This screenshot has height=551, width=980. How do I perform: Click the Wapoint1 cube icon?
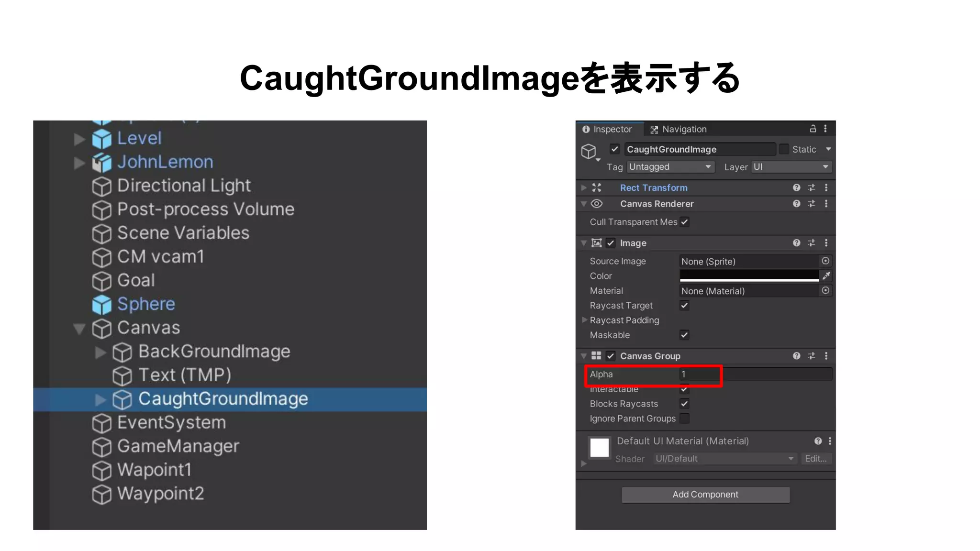click(x=101, y=471)
